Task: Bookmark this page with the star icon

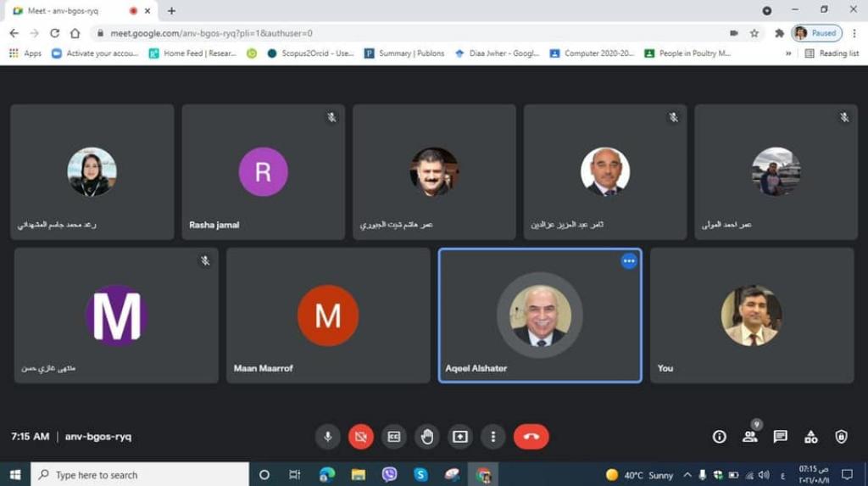Action: [754, 33]
